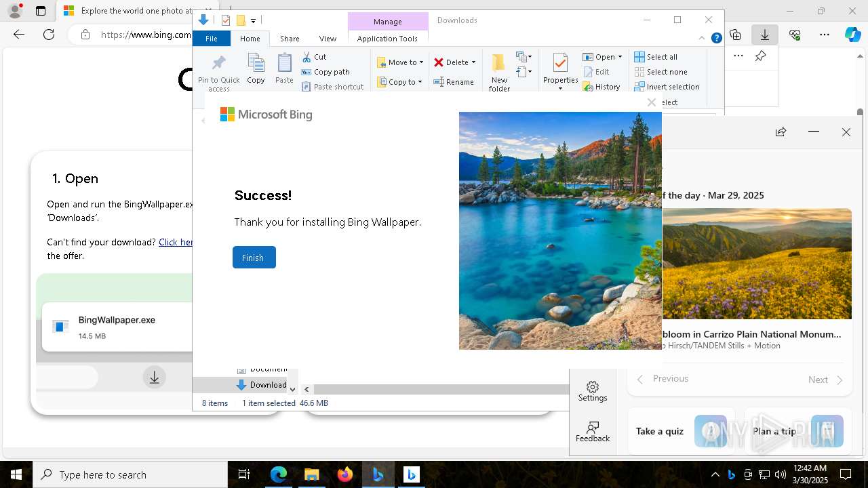Switch to the Share ribbon tab
This screenshot has height=488, width=868.
tap(290, 39)
